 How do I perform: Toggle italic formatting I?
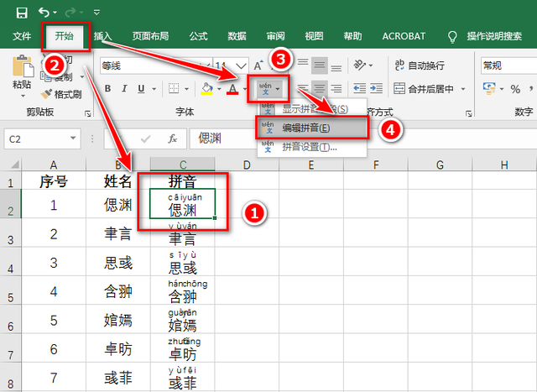[x=124, y=89]
